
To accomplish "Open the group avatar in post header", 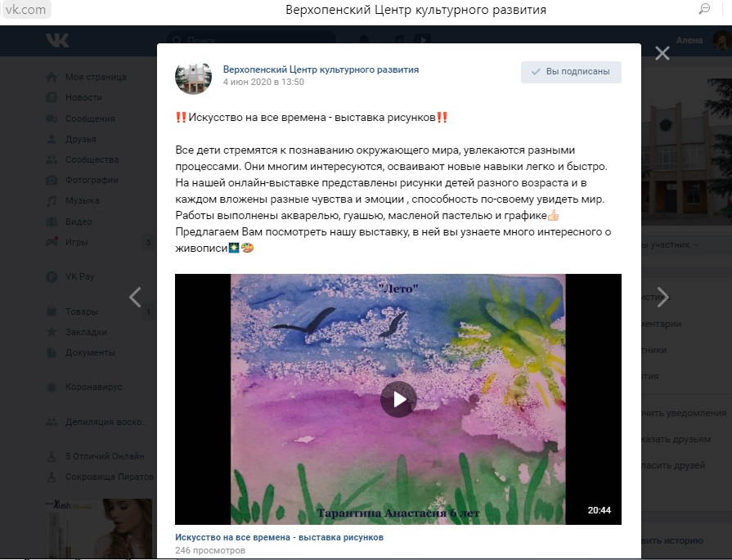I will (x=193, y=76).
